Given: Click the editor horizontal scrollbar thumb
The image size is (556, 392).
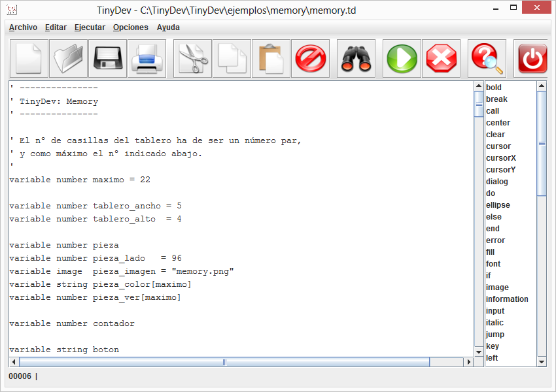Looking at the screenshot, I should (224, 362).
